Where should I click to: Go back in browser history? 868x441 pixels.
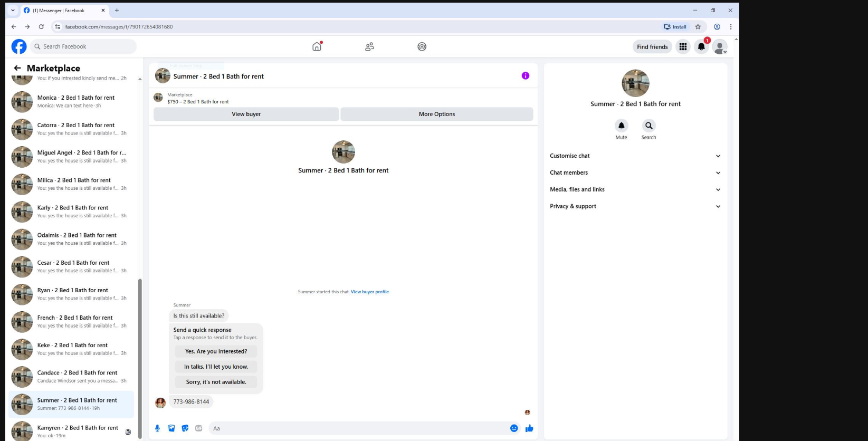pyautogui.click(x=14, y=26)
